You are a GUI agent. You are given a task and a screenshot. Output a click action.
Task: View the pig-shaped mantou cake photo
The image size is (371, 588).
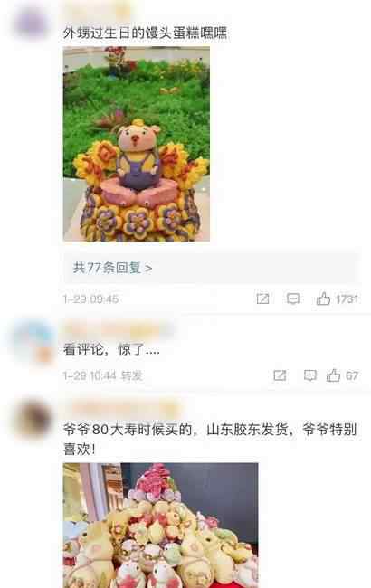136,144
